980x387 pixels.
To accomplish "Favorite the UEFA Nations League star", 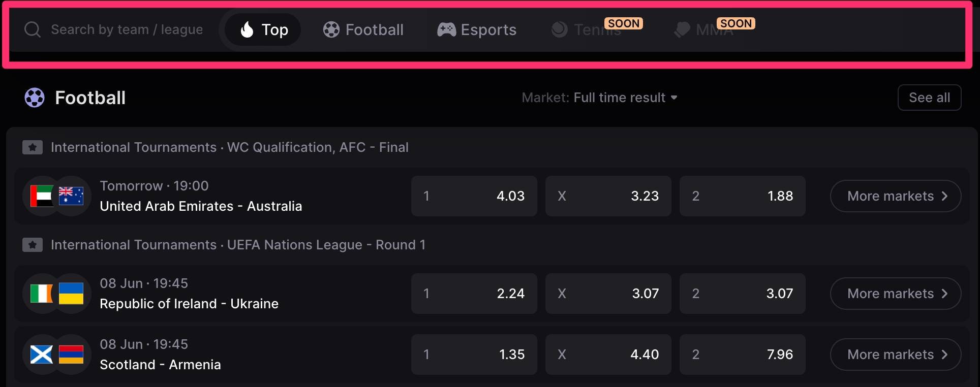I will click(x=33, y=245).
